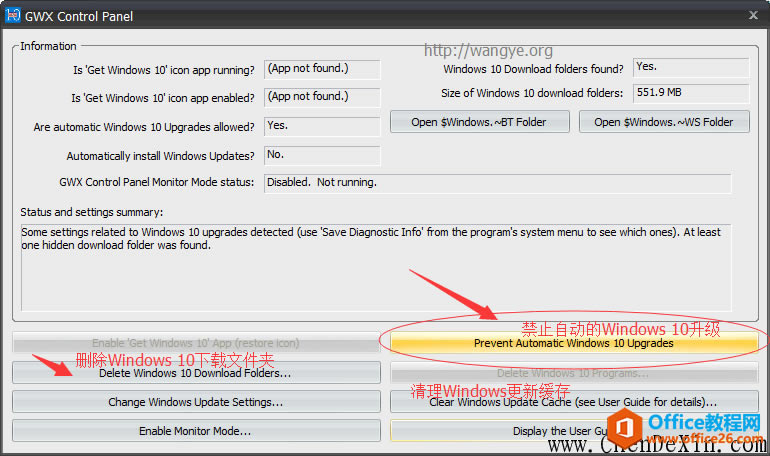Click 'Windows 10 Download folders found?' label
Image resolution: width=770 pixels, height=456 pixels.
[533, 69]
